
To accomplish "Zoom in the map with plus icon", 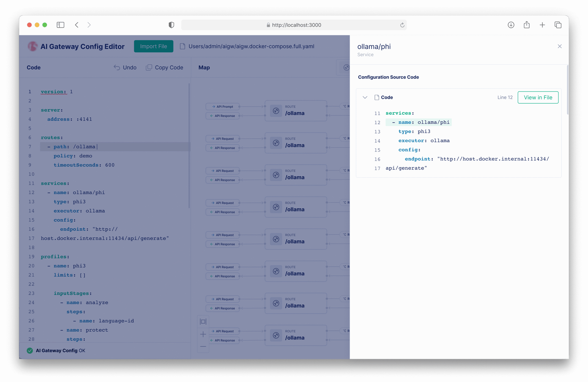I will (x=203, y=334).
